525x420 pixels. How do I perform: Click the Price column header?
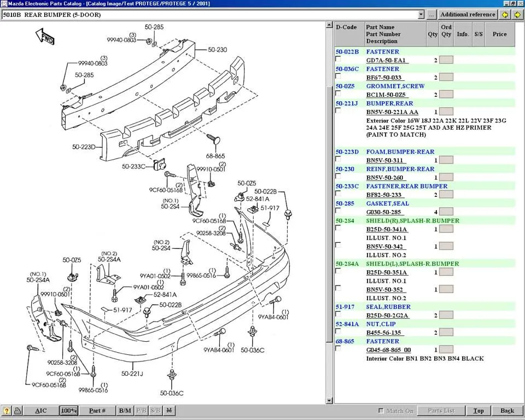(499, 34)
